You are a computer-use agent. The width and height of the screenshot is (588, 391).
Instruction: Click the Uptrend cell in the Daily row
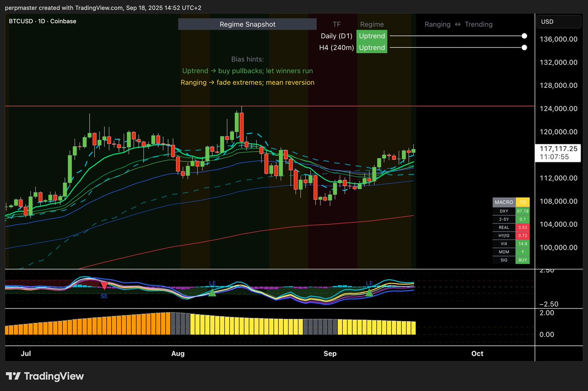[x=372, y=36]
